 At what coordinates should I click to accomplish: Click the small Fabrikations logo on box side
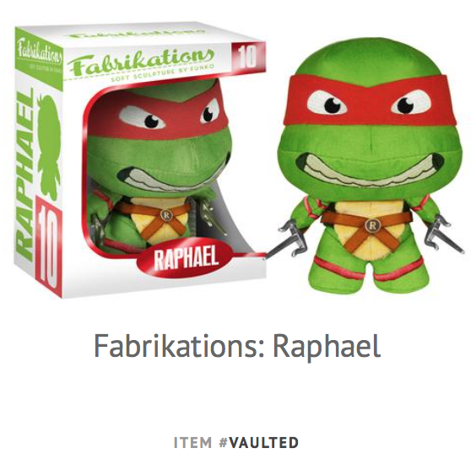click(x=39, y=51)
